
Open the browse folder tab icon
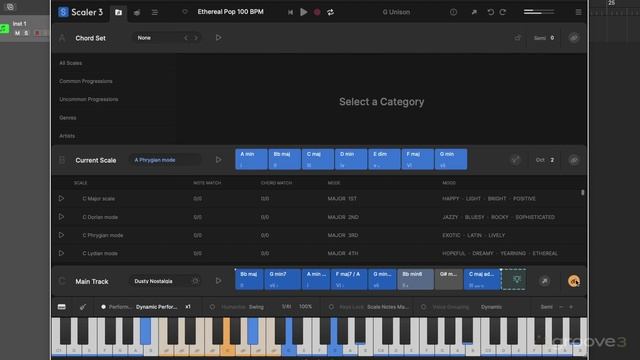(x=118, y=12)
